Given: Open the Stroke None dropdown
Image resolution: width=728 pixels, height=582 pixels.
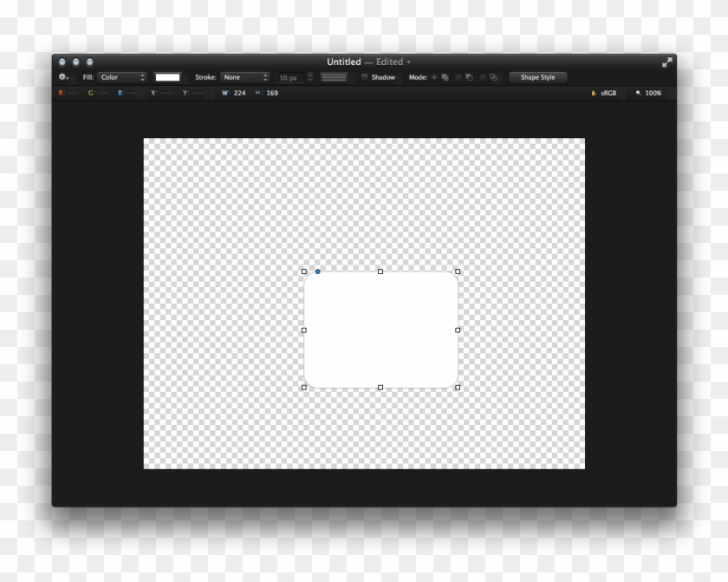Looking at the screenshot, I should pos(246,76).
